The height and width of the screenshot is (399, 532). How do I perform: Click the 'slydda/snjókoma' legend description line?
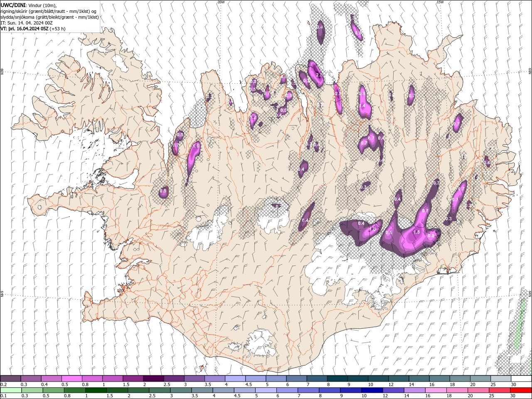(x=49, y=17)
